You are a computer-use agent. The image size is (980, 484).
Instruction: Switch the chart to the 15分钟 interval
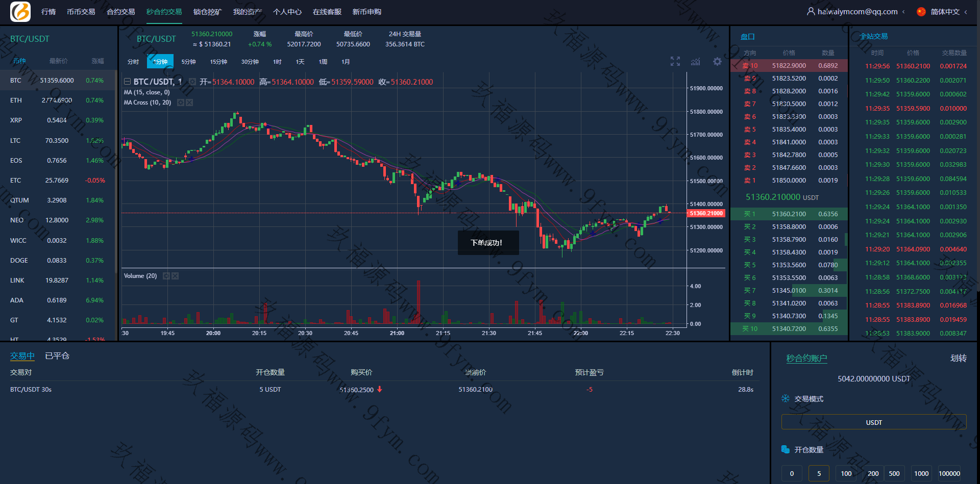pos(218,62)
